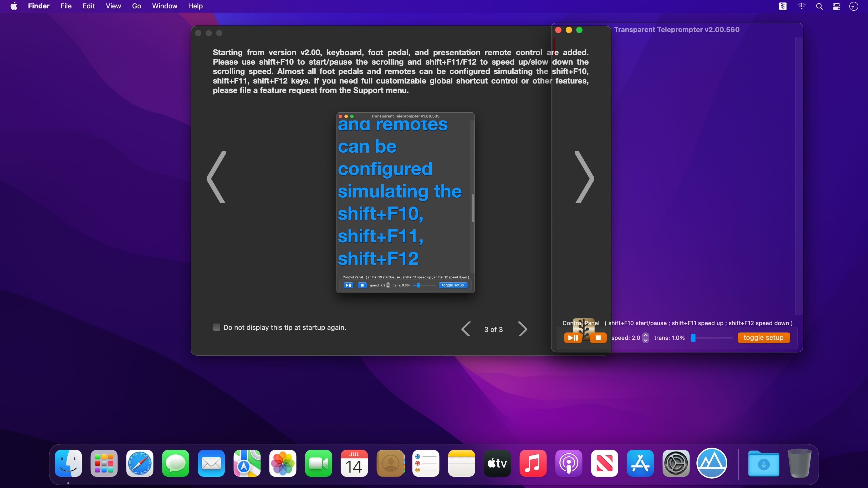The width and height of the screenshot is (868, 488).
Task: Open App Store from the Dock
Action: tap(640, 463)
